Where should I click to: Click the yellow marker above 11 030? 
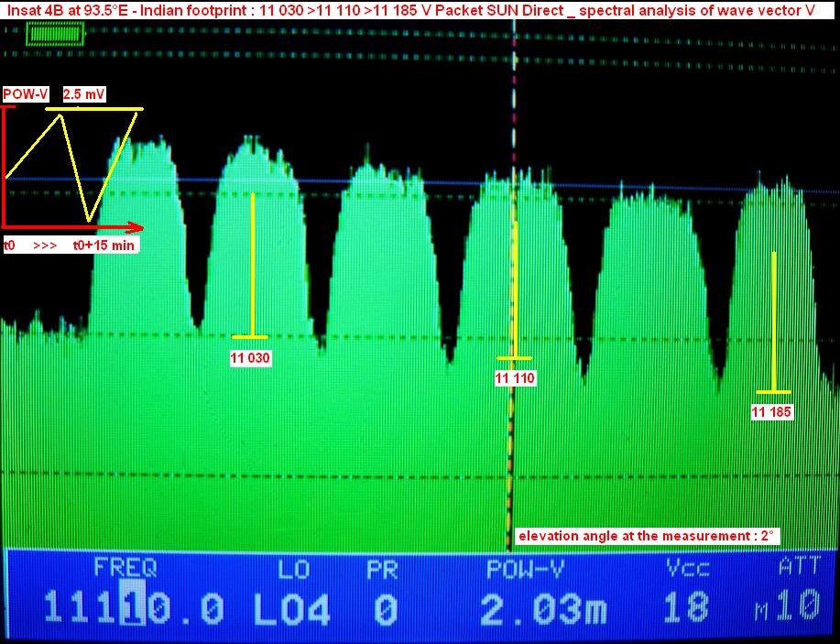254,266
